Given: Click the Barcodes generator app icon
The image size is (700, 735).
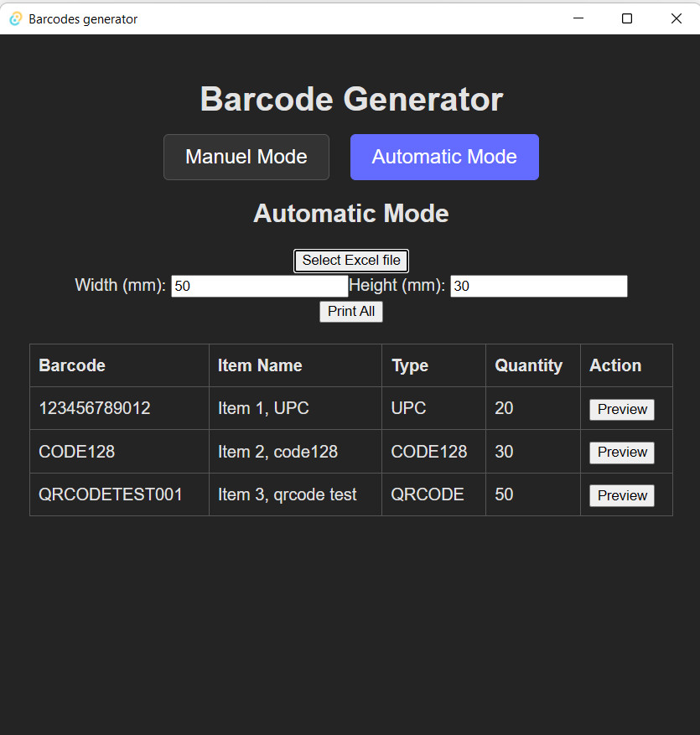Looking at the screenshot, I should [x=15, y=18].
